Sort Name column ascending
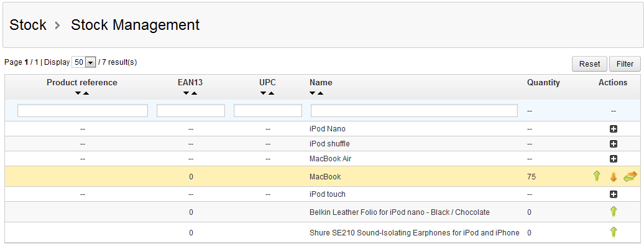644x246 pixels. click(320, 93)
